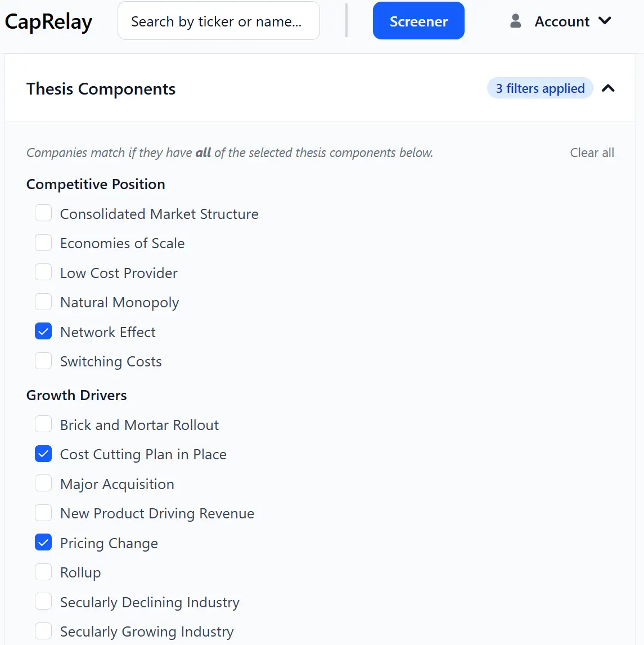The height and width of the screenshot is (645, 644).
Task: Collapse the Thesis Components section chevron
Action: pyautogui.click(x=609, y=88)
